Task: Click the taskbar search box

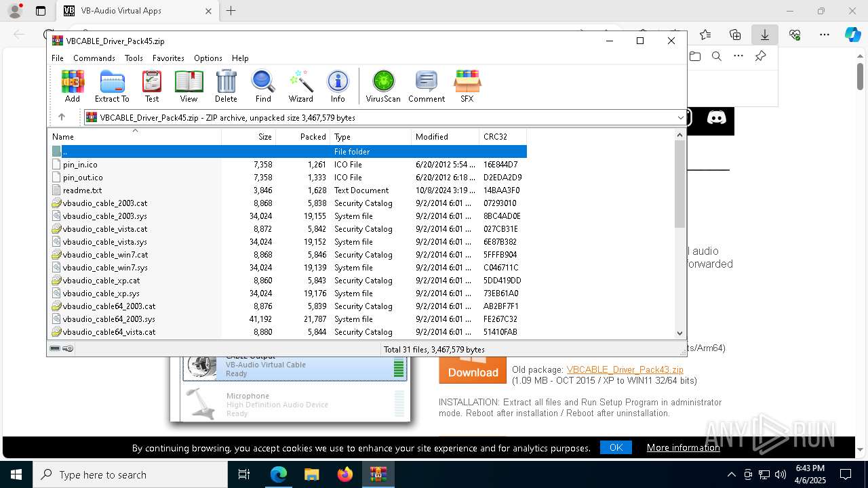Action: pyautogui.click(x=130, y=474)
